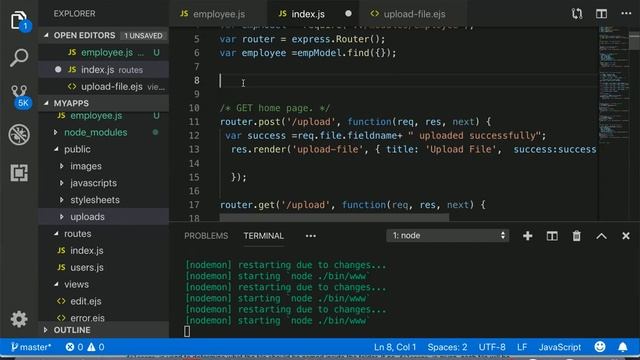
Task: Open the '1: node' terminal dropdown
Action: coord(447,236)
